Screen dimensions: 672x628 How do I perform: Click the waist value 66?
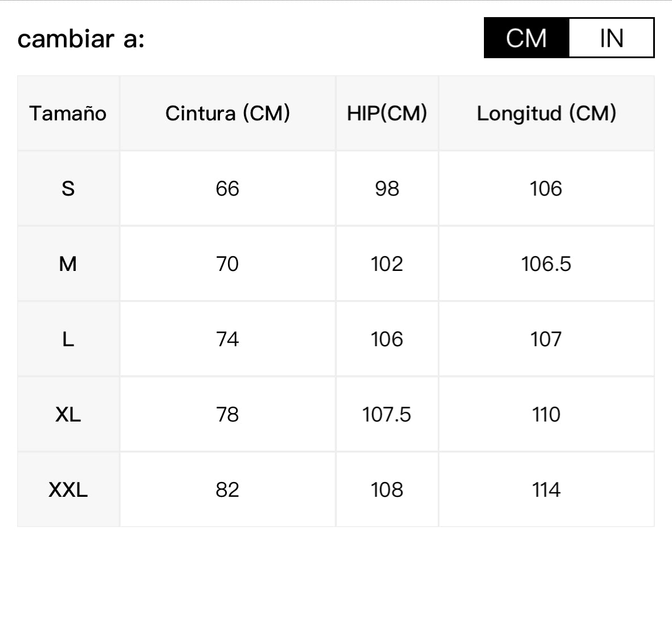coord(227,189)
